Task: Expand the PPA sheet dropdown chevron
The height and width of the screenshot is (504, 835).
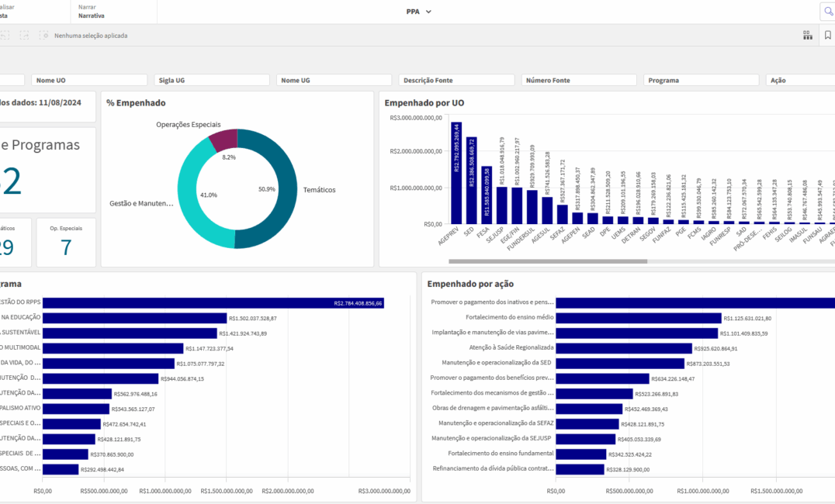Action: (428, 12)
